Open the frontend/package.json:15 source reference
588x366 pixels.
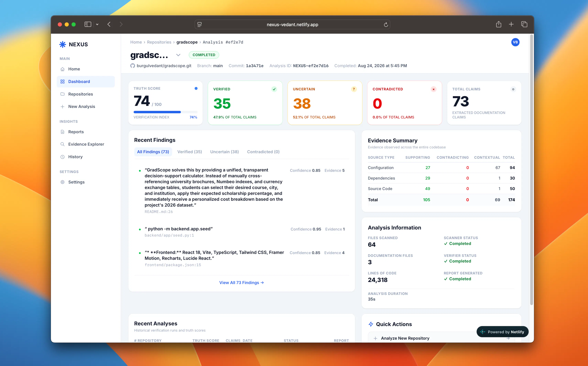173,265
